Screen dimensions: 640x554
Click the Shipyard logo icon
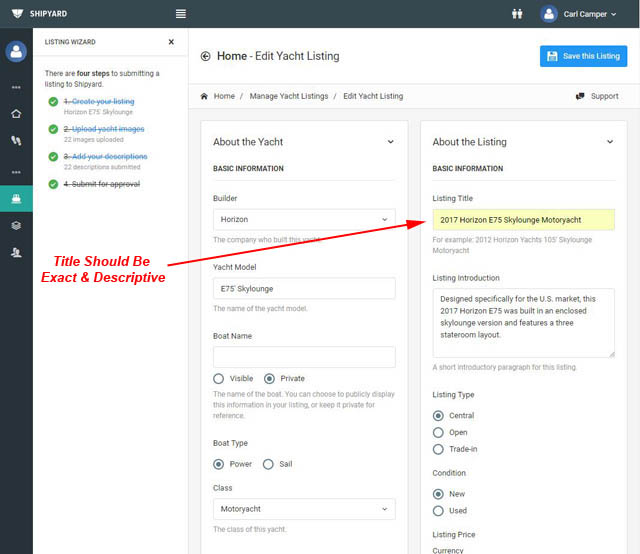click(x=17, y=14)
